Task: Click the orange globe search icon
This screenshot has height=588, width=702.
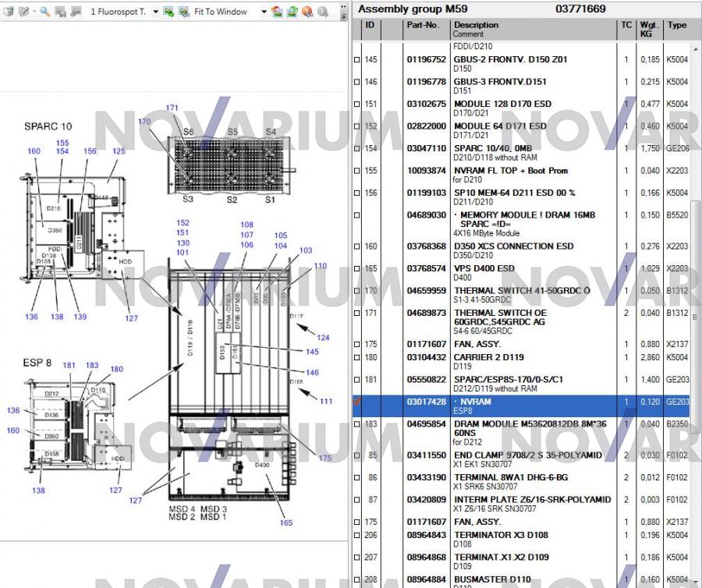Action: [x=307, y=12]
